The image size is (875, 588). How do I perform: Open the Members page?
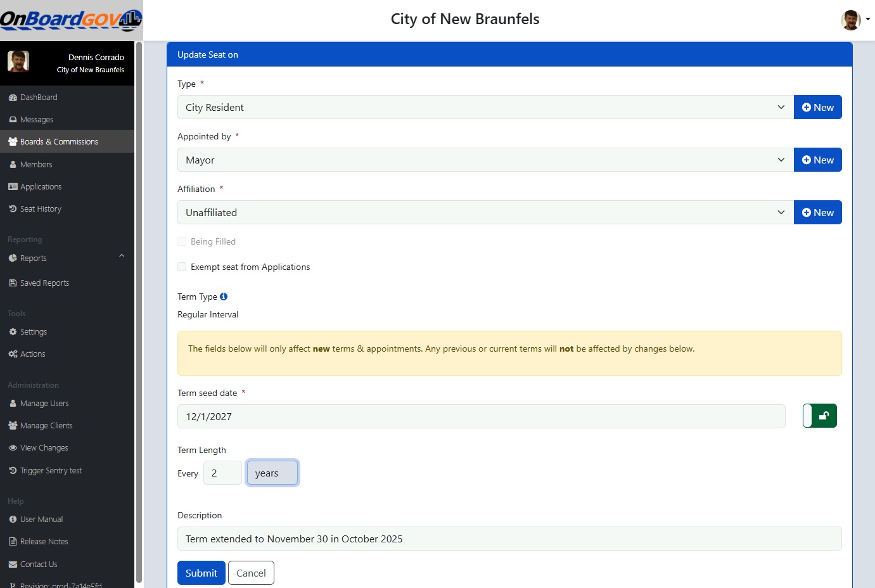(x=36, y=165)
